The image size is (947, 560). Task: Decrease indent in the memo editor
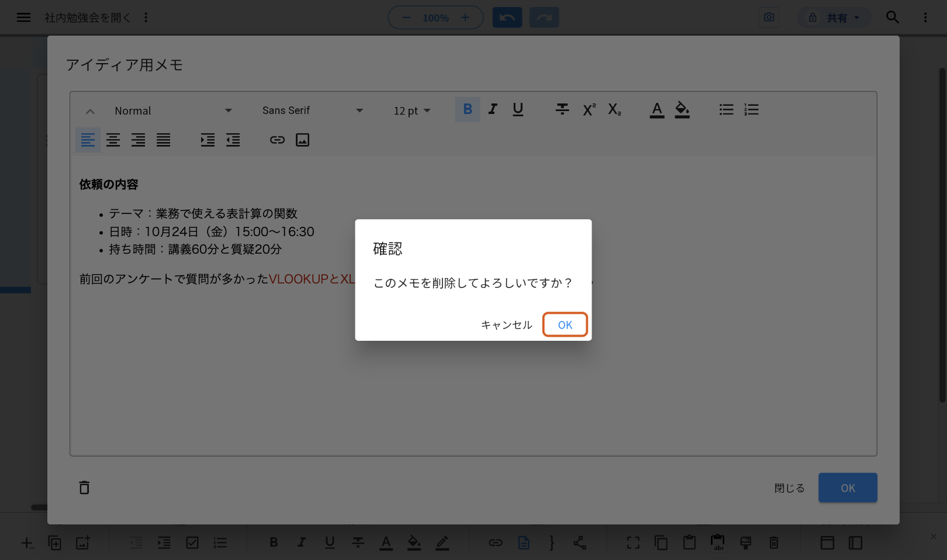click(x=233, y=140)
